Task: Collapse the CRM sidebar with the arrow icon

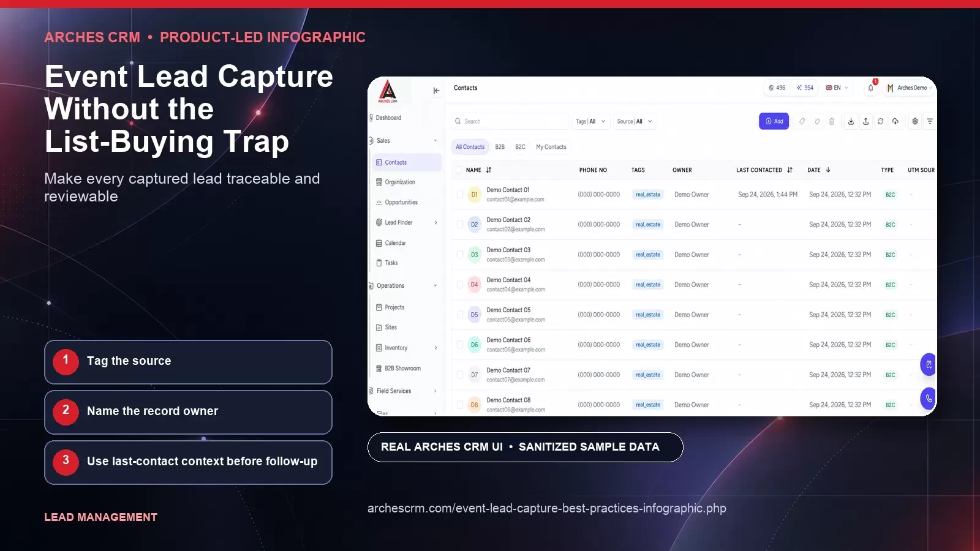Action: [437, 91]
